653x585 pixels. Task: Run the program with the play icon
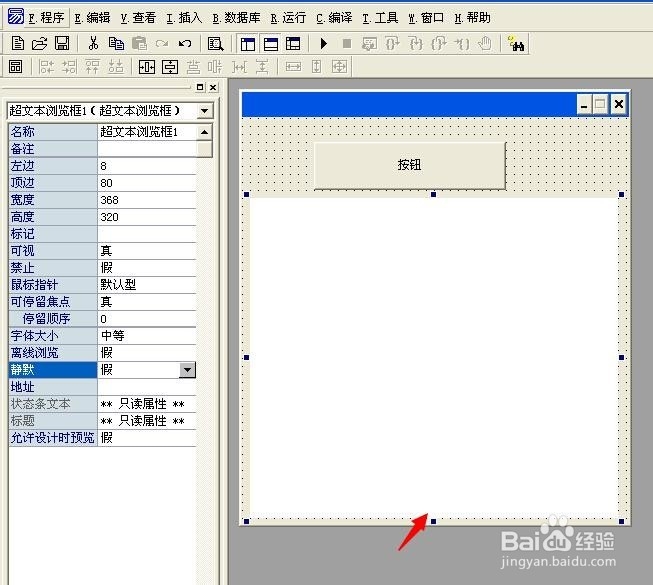(x=324, y=43)
